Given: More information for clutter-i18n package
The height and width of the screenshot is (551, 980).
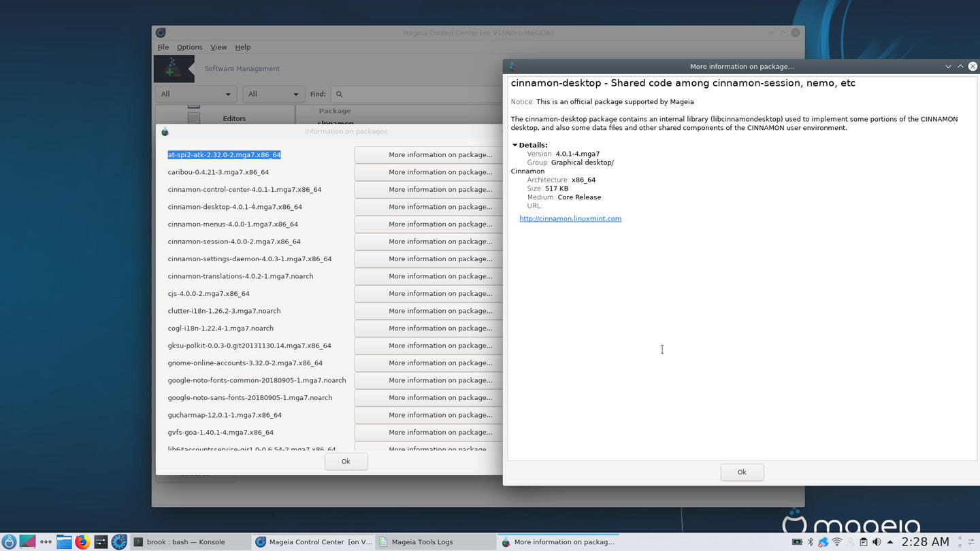Looking at the screenshot, I should (428, 311).
